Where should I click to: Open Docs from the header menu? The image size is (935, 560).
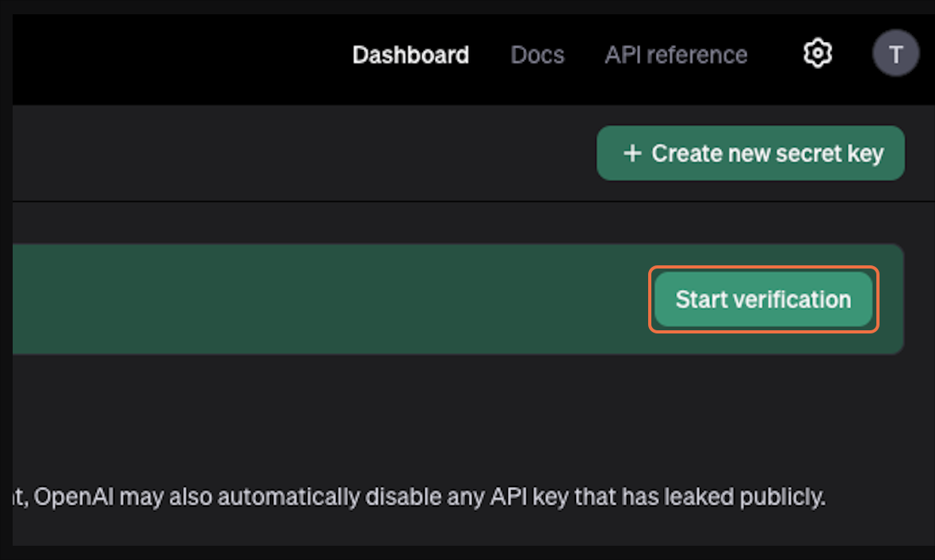537,55
